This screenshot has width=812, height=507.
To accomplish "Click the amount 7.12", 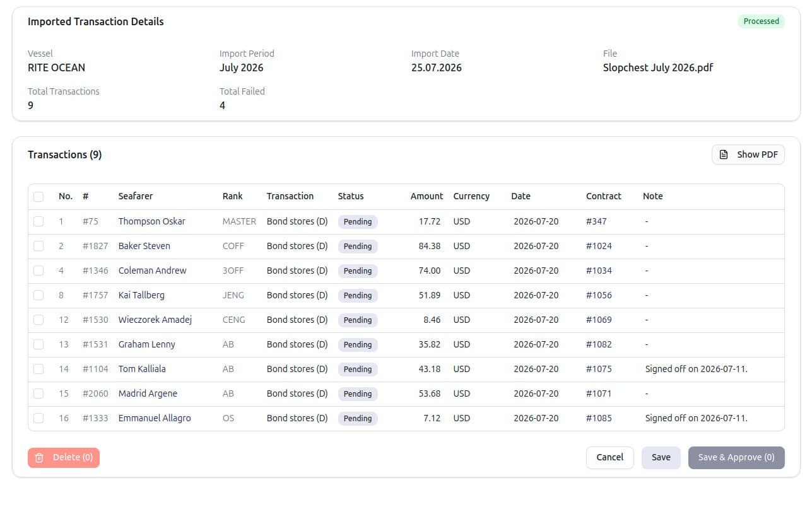I will pos(432,418).
